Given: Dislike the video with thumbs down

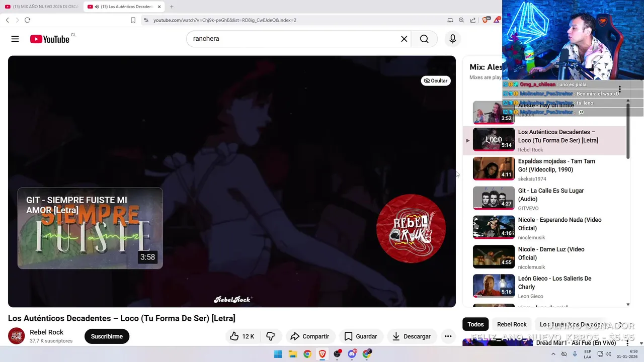Looking at the screenshot, I should point(271,336).
